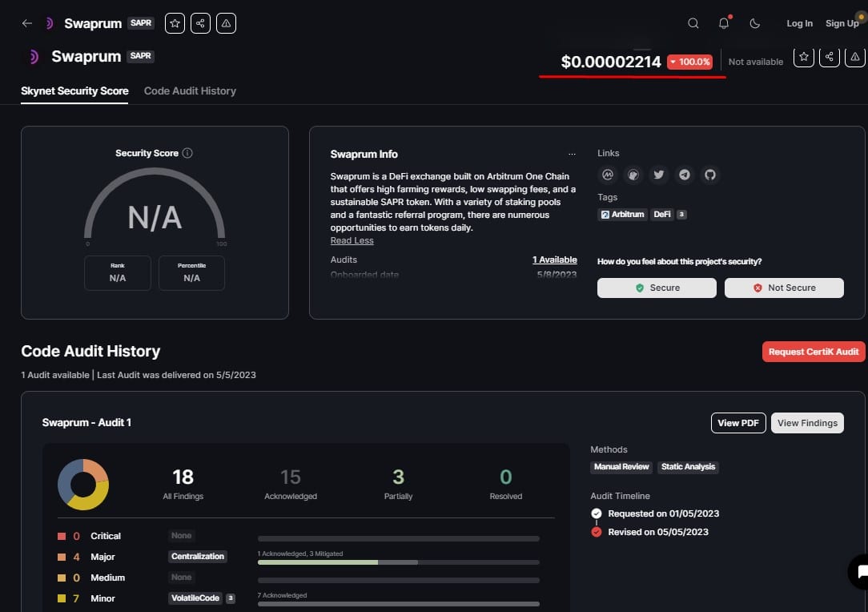This screenshot has width=868, height=612.
Task: Show the Security Score info tooltip icon
Action: point(187,153)
